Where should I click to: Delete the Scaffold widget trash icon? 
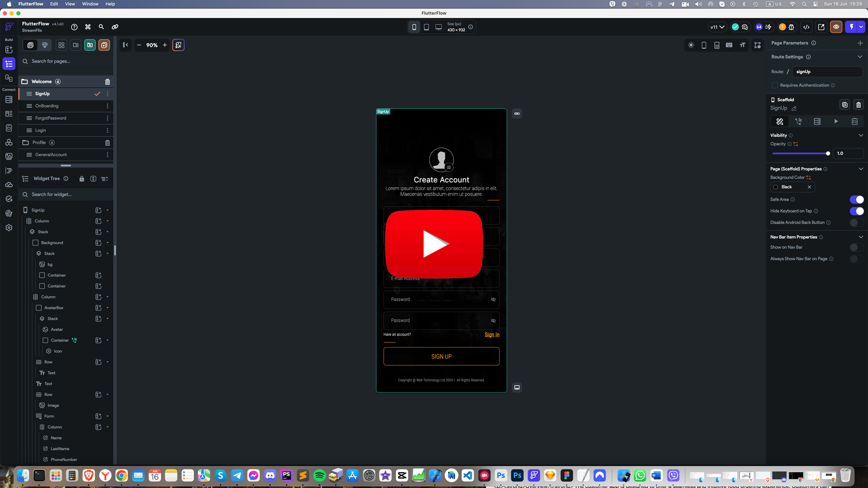tap(858, 105)
